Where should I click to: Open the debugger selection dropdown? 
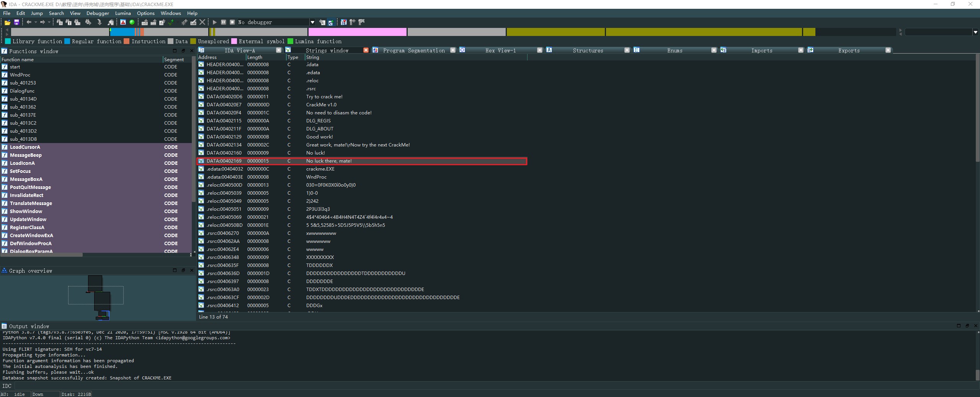pyautogui.click(x=312, y=22)
